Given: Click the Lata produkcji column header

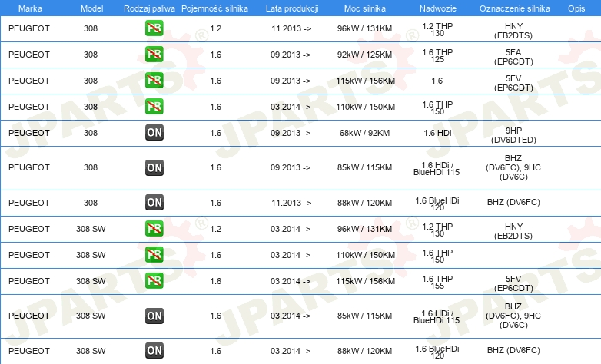Looking at the screenshot, I should 292,8.
